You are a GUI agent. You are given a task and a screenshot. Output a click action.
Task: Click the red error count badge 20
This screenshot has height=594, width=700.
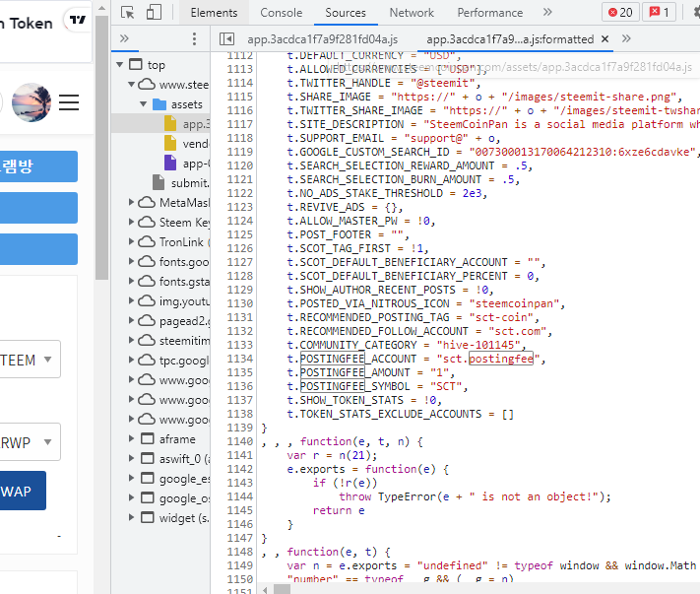click(x=620, y=12)
